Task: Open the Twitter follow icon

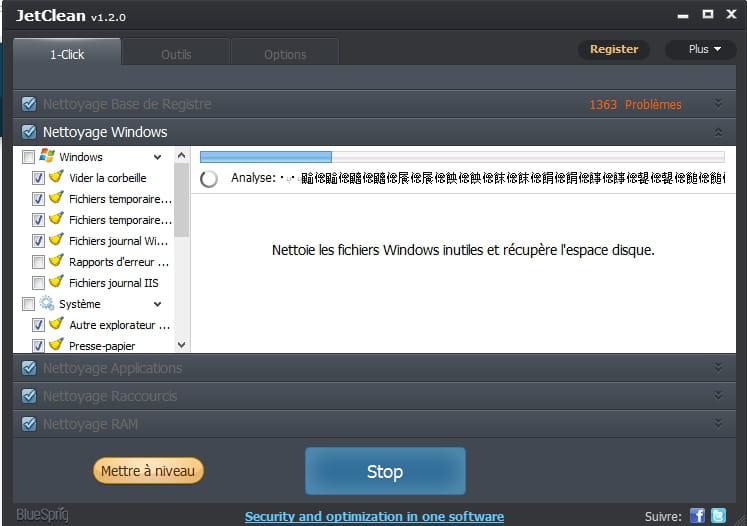Action: [718, 515]
